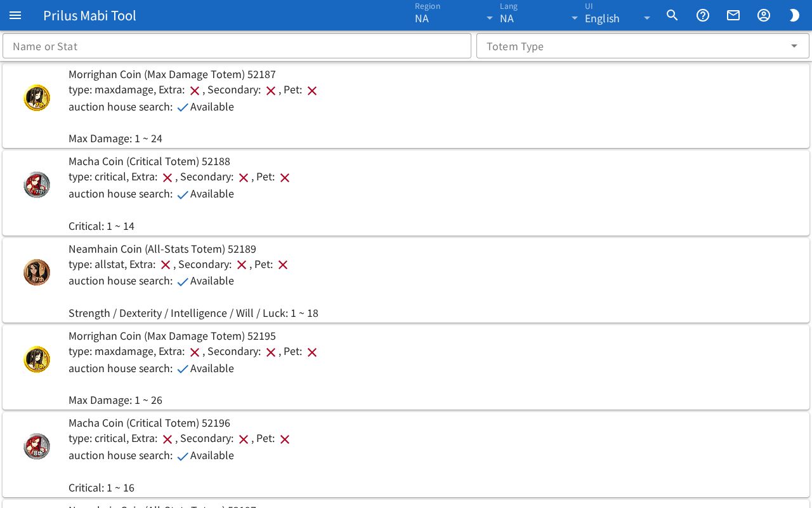The width and height of the screenshot is (812, 508).
Task: Click the search magnifier icon in header
Action: (x=672, y=15)
